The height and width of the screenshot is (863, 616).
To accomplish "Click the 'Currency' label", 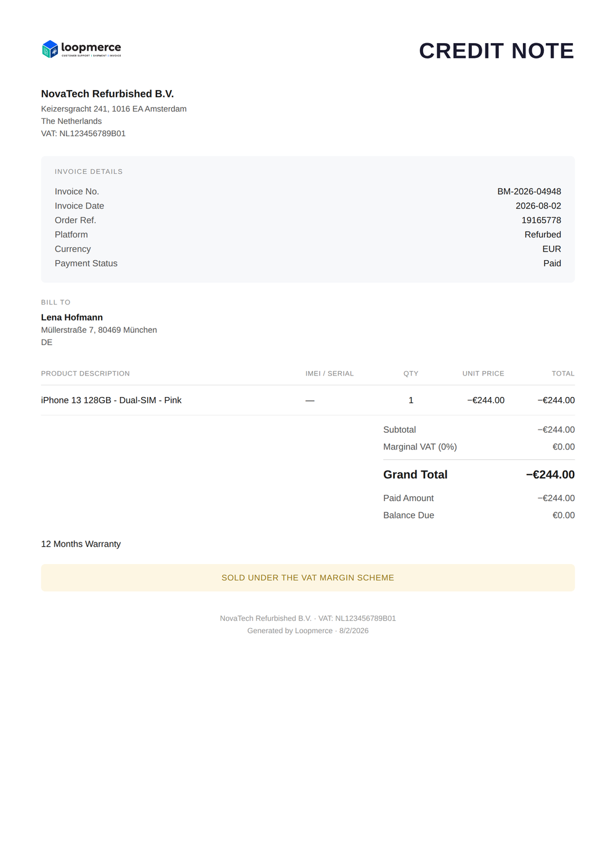I will 73,249.
